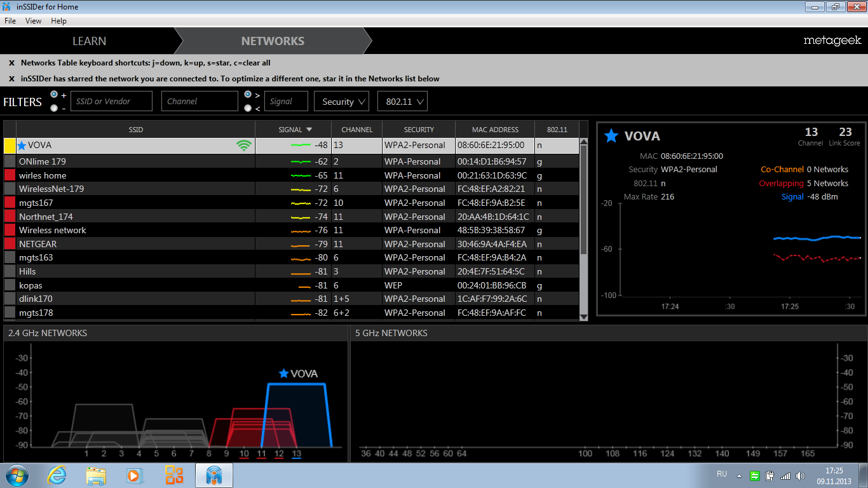The height and width of the screenshot is (488, 868).
Task: Click the inSSIDer taskbar icon
Action: tap(214, 475)
